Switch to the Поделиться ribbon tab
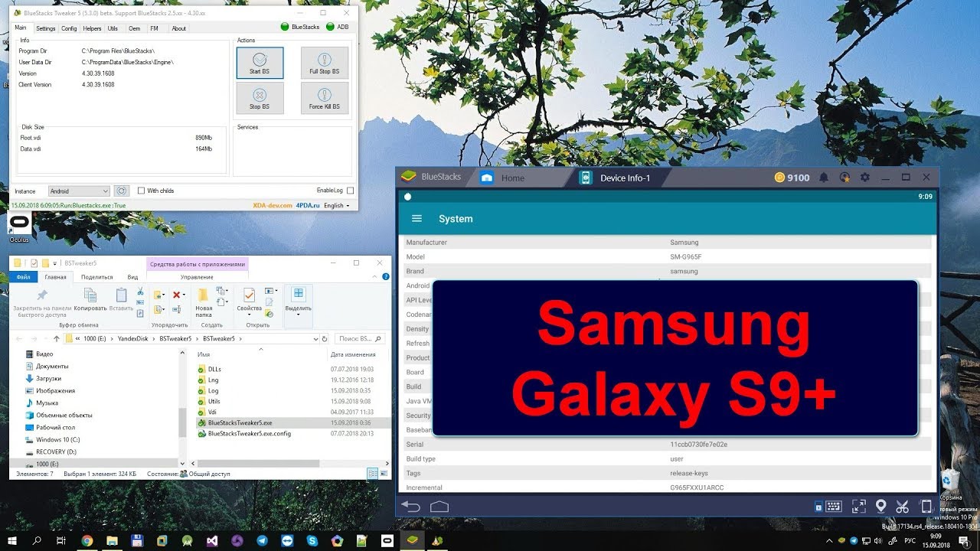Viewport: 980px width, 551px height. (97, 277)
